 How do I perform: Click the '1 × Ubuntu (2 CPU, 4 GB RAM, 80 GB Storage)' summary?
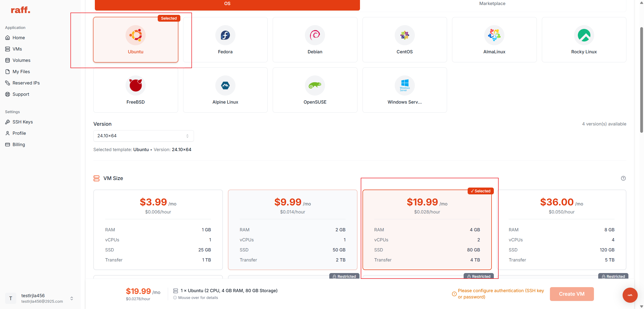coord(229,291)
